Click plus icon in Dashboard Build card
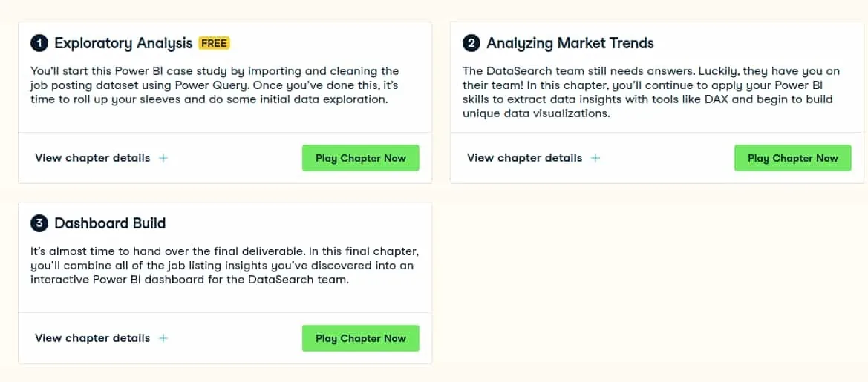Screen dimensions: 868x382 click(163, 338)
